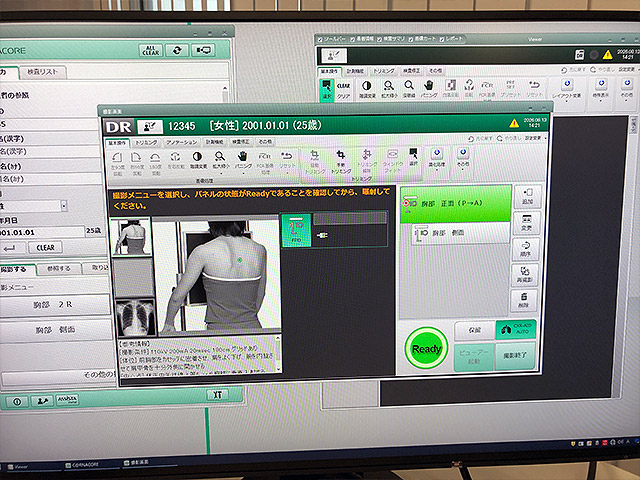The image size is (640, 480).
Task: Click the auto trimming icon in DR window
Action: (315, 162)
